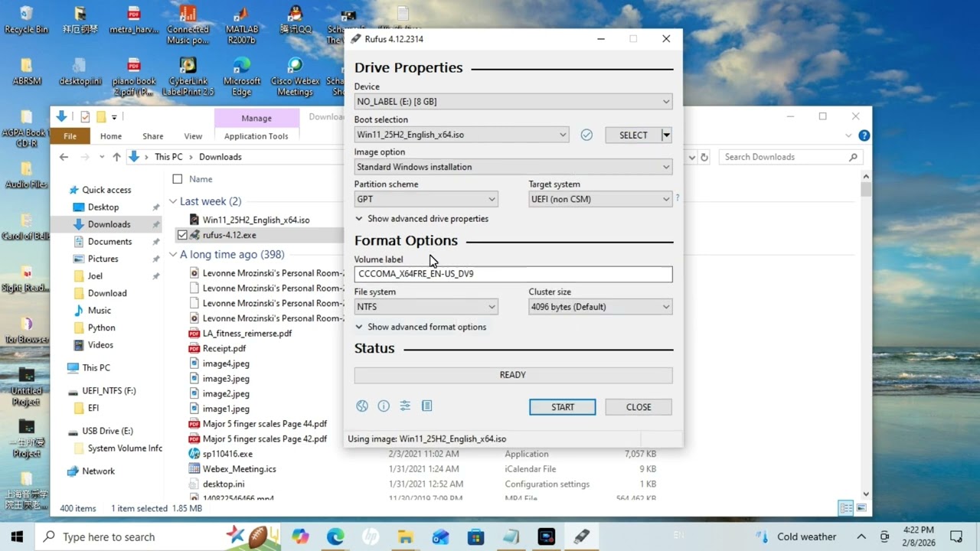Open the Image option dropdown

pyautogui.click(x=513, y=167)
